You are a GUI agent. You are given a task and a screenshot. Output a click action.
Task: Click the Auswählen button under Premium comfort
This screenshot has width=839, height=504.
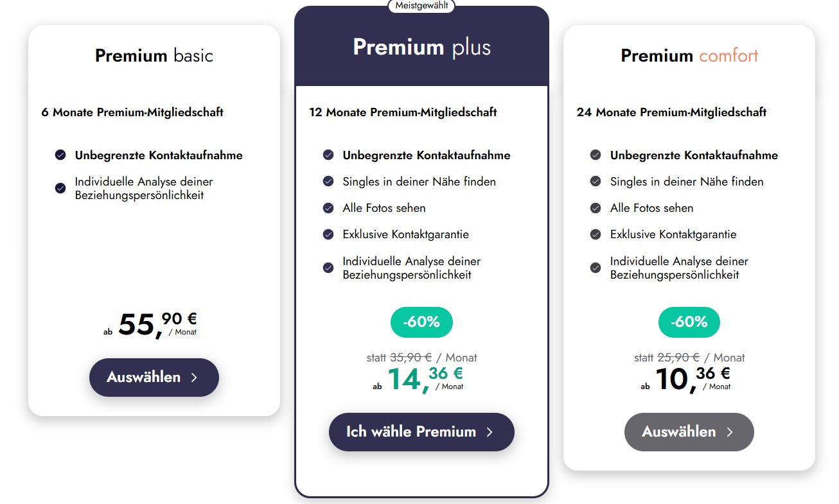click(689, 432)
